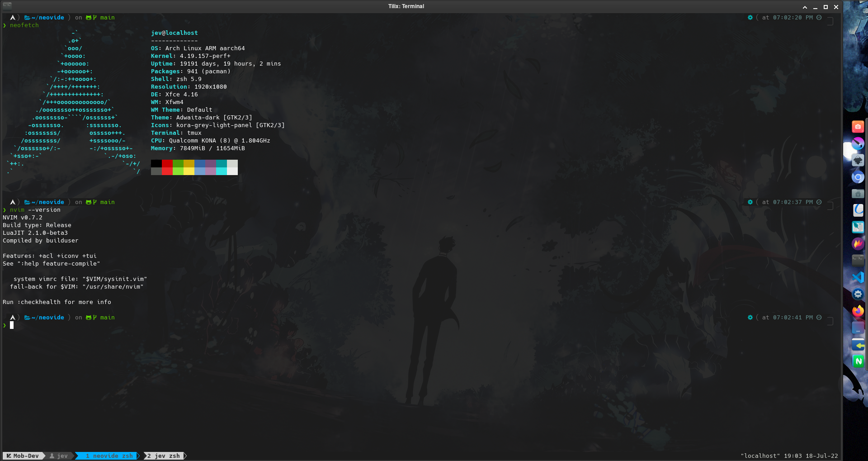The height and width of the screenshot is (461, 868).
Task: Launch the green N notes app
Action: [x=858, y=361]
